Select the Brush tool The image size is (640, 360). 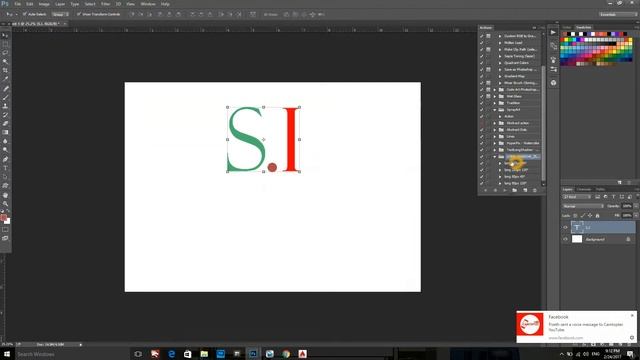point(5,97)
